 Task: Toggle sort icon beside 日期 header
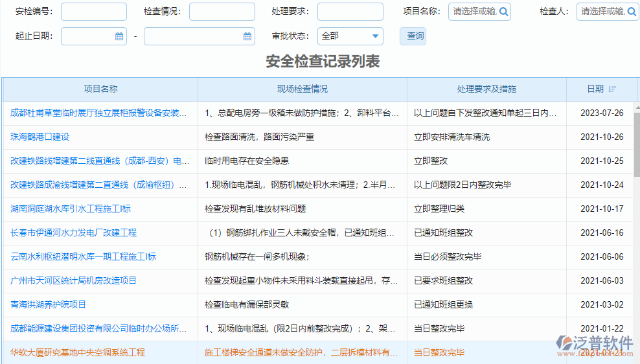pos(612,89)
